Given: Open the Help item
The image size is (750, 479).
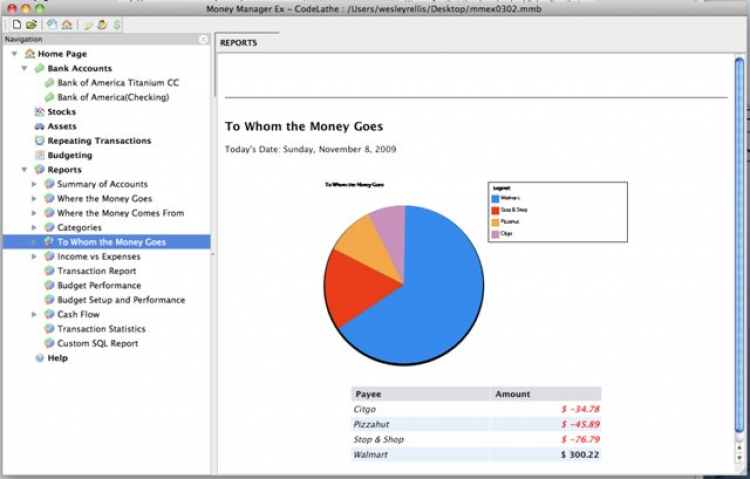Looking at the screenshot, I should click(x=57, y=358).
